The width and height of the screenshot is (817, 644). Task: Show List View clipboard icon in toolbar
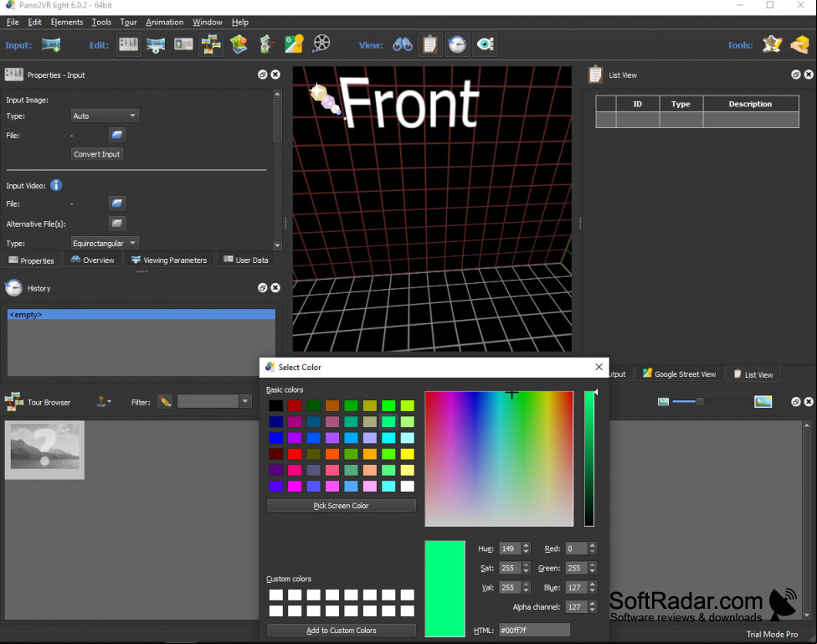point(430,44)
